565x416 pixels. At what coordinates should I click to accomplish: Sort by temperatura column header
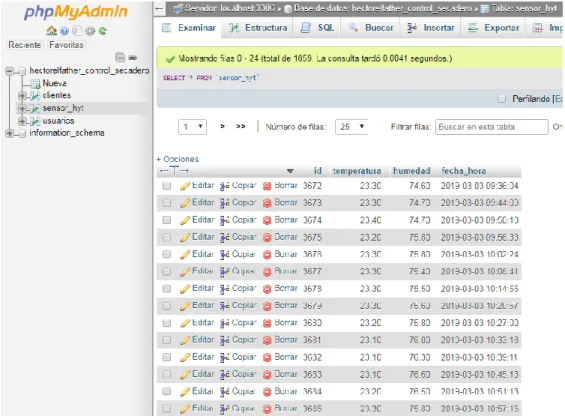[x=357, y=171]
